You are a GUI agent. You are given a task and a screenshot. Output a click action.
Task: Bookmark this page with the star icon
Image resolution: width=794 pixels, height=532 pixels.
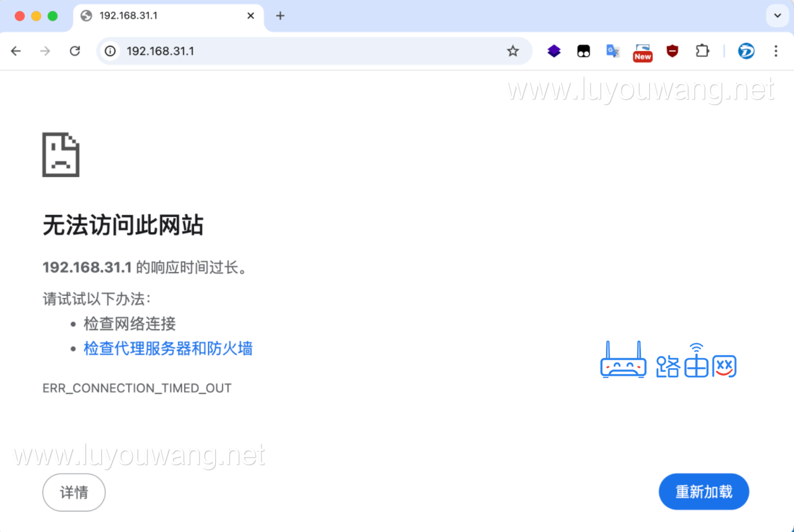coord(513,51)
